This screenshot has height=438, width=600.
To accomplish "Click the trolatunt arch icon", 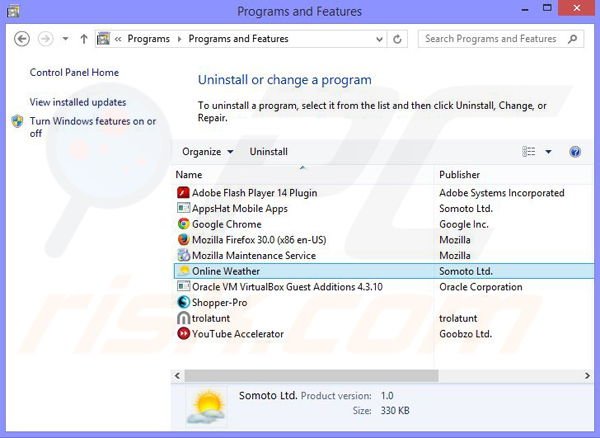I will pyautogui.click(x=183, y=318).
